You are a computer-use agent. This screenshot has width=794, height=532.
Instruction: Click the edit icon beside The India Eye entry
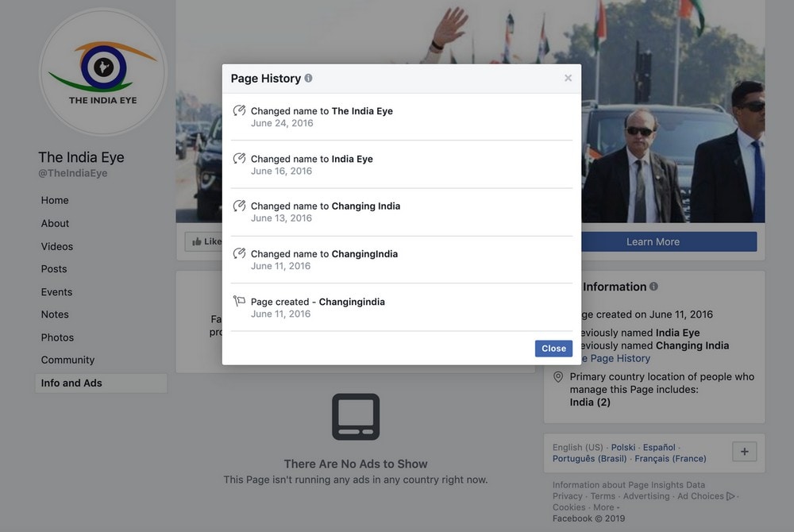[x=239, y=110]
